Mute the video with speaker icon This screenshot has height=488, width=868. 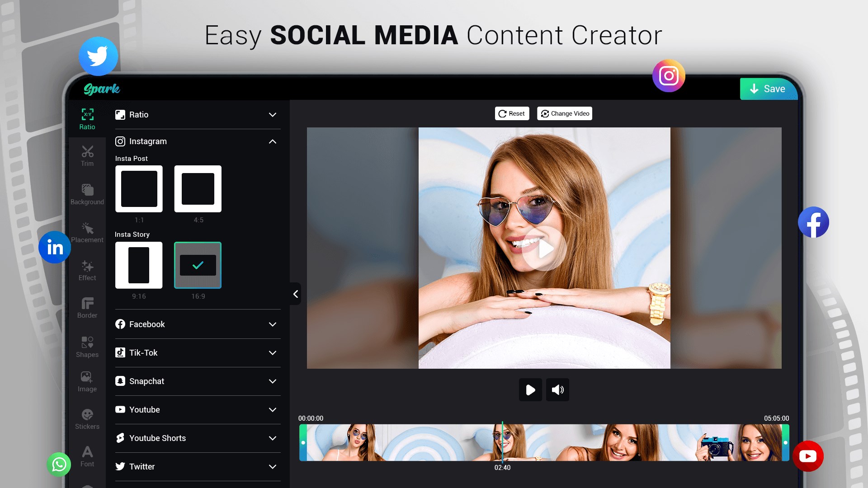point(557,389)
